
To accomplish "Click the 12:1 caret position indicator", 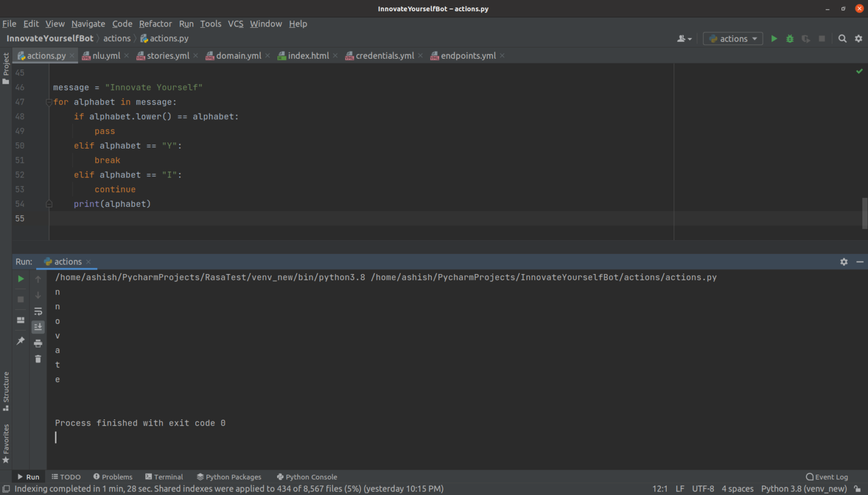I will tap(659, 488).
